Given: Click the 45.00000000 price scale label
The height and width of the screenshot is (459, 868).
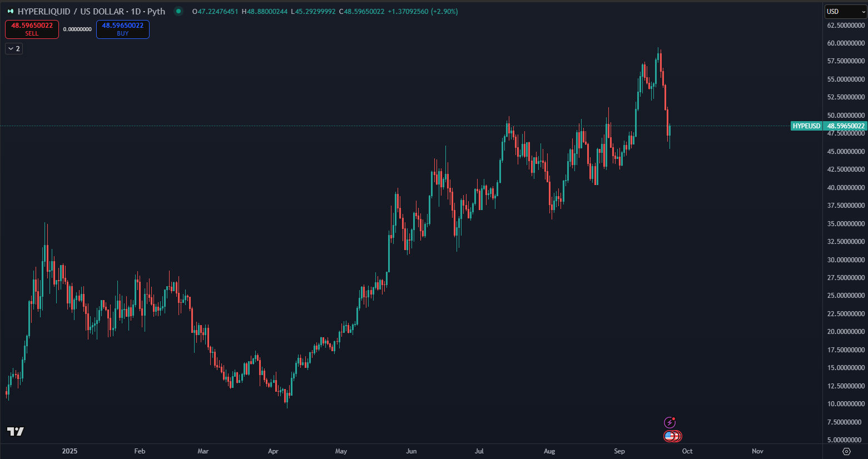Looking at the screenshot, I should (846, 152).
